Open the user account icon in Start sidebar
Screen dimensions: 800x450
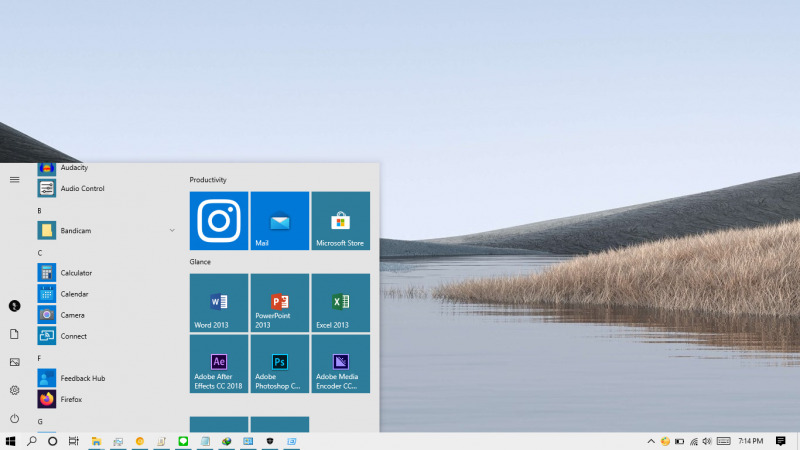click(x=14, y=306)
